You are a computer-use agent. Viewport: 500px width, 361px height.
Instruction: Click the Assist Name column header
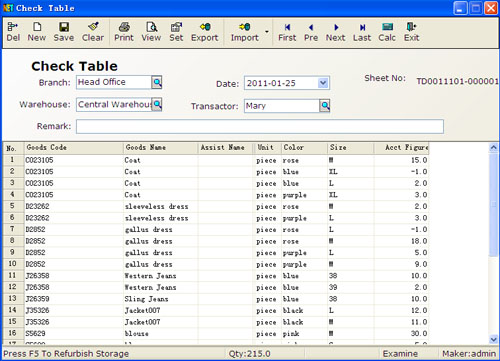pos(225,148)
